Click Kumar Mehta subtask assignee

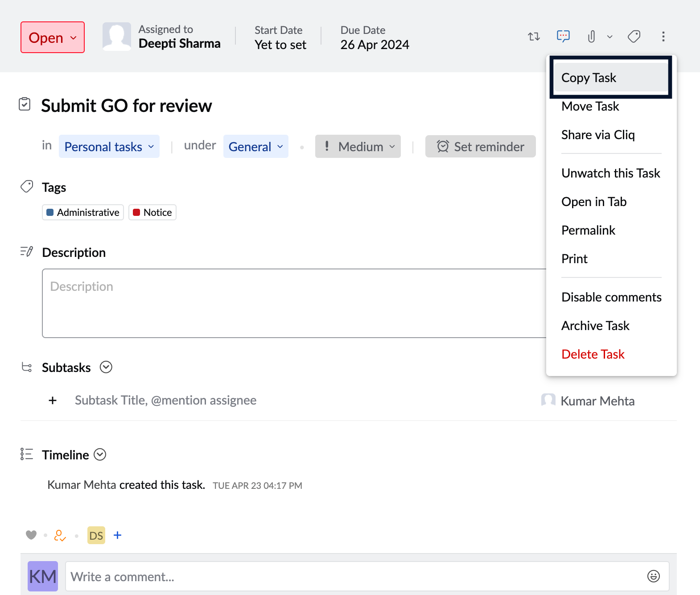pyautogui.click(x=588, y=401)
